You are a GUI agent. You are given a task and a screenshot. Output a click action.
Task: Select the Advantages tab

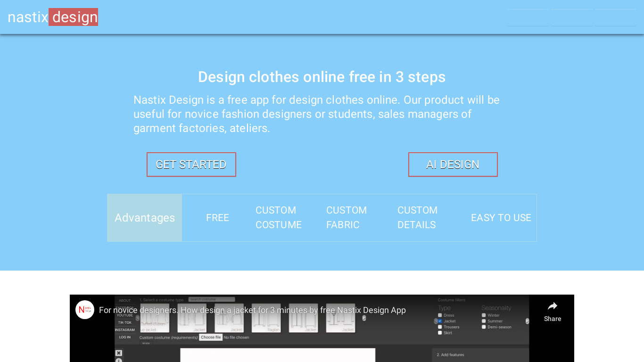click(145, 218)
